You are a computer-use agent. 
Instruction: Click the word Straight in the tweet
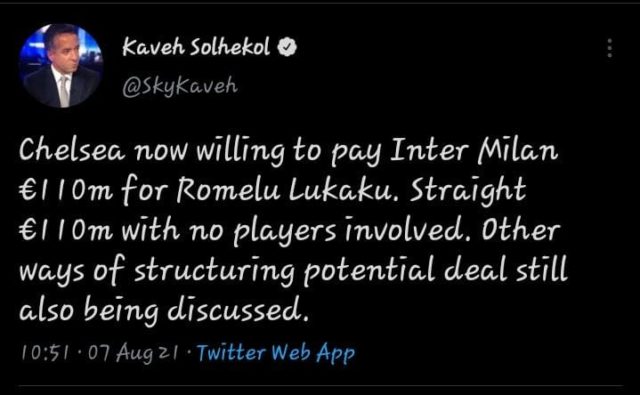click(x=468, y=189)
